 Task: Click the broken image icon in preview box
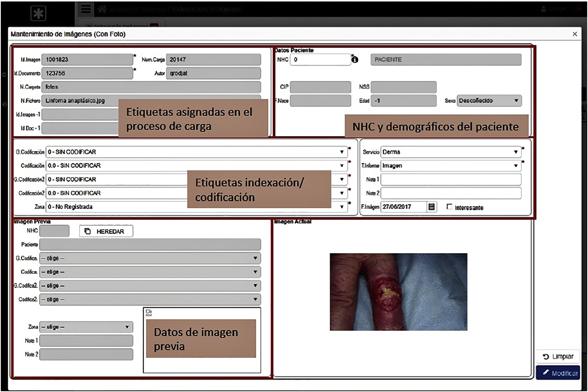pyautogui.click(x=149, y=313)
